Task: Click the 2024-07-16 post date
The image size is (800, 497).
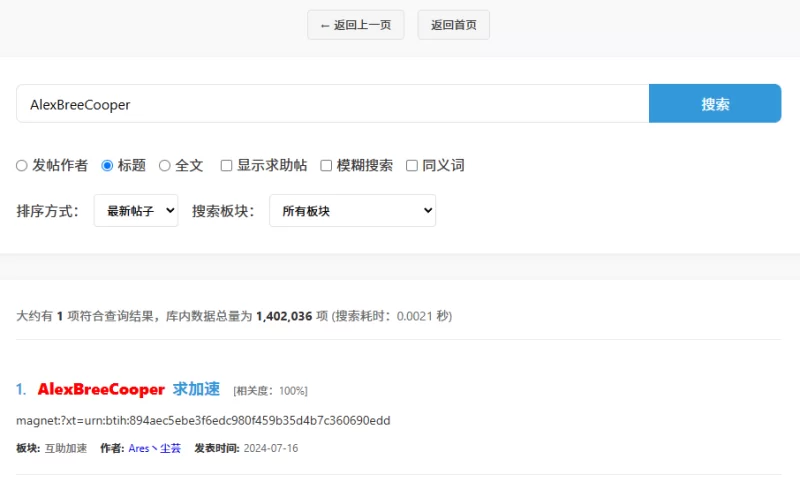Action: (270, 448)
